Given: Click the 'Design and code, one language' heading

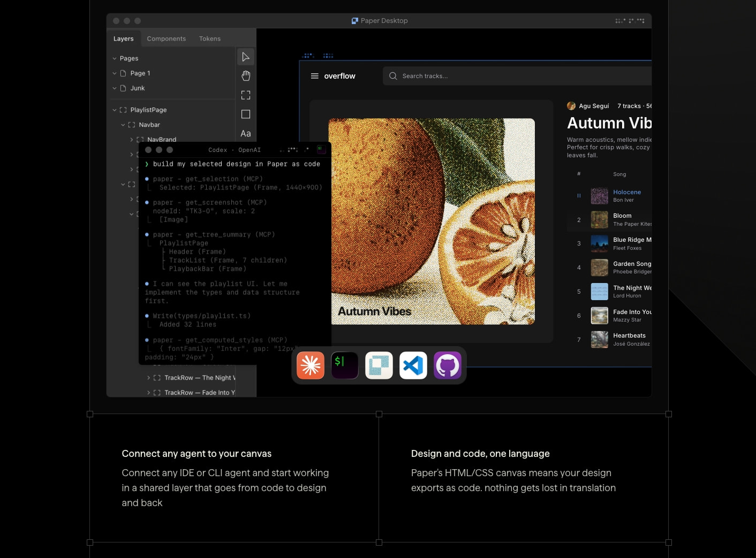Looking at the screenshot, I should 480,454.
